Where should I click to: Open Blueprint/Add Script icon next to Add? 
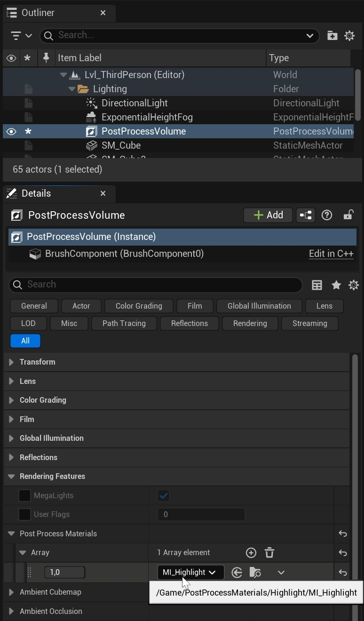point(306,215)
